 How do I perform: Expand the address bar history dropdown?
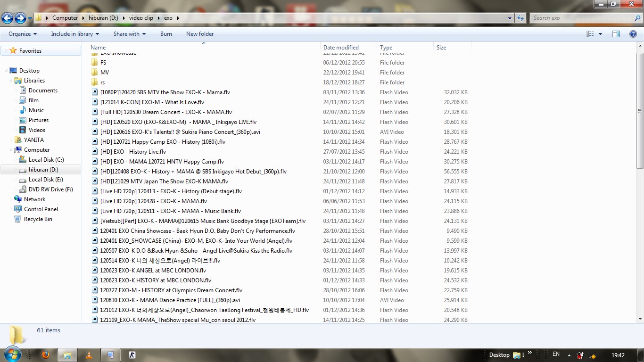[x=510, y=18]
